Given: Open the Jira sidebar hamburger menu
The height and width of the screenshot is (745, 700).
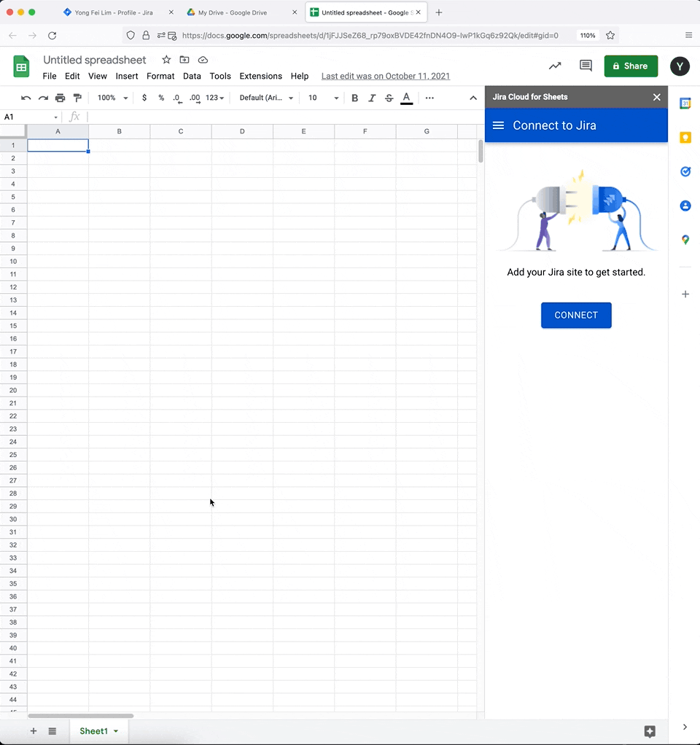Looking at the screenshot, I should [x=498, y=125].
